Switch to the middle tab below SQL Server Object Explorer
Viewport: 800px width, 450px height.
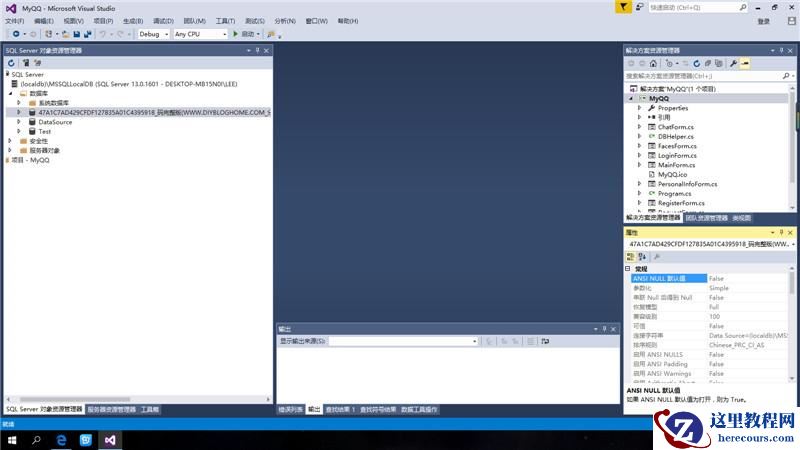coord(111,410)
